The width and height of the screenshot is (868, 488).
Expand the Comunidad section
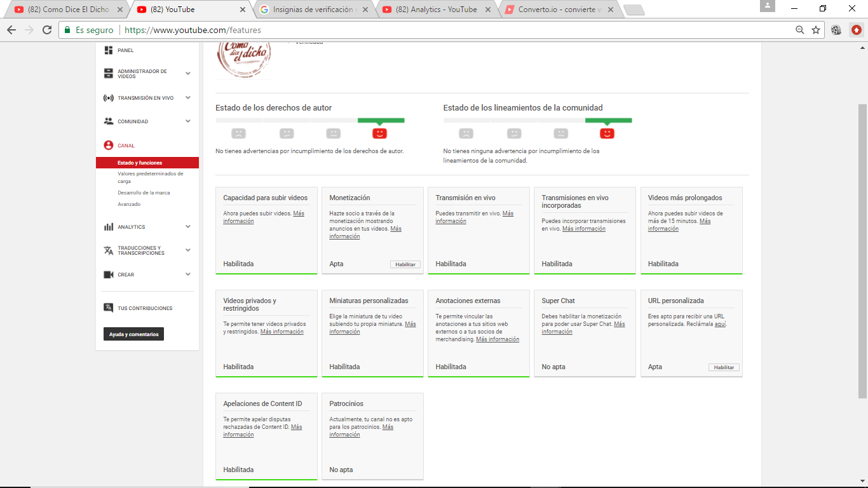[188, 121]
